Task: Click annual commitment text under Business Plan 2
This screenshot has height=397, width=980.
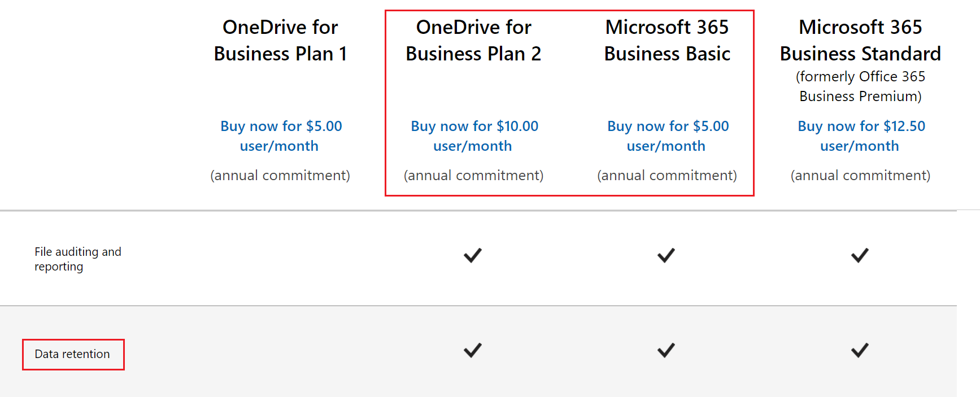Action: [473, 176]
